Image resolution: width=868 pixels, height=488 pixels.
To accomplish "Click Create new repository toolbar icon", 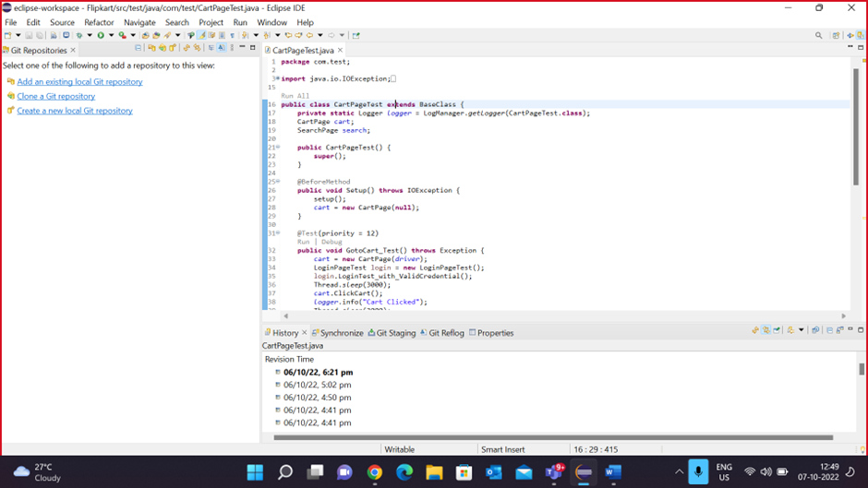I will point(173,48).
